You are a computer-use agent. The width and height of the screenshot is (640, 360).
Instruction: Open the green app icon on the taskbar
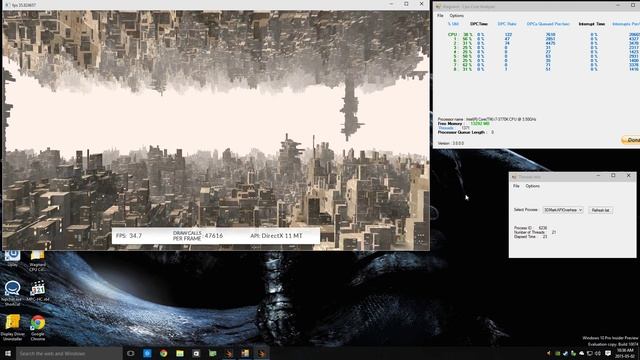pyautogui.click(x=213, y=353)
